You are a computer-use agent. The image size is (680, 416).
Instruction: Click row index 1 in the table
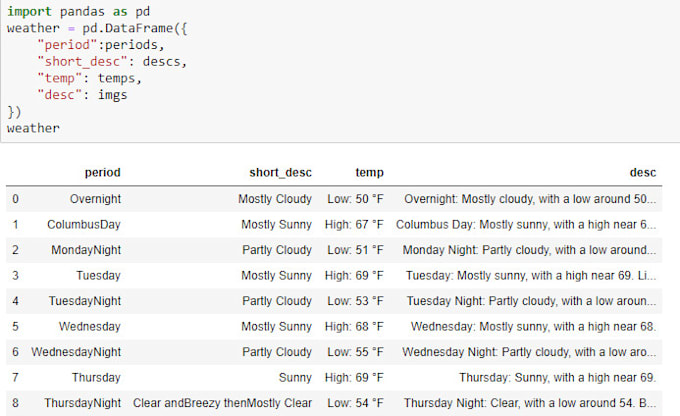click(x=16, y=225)
